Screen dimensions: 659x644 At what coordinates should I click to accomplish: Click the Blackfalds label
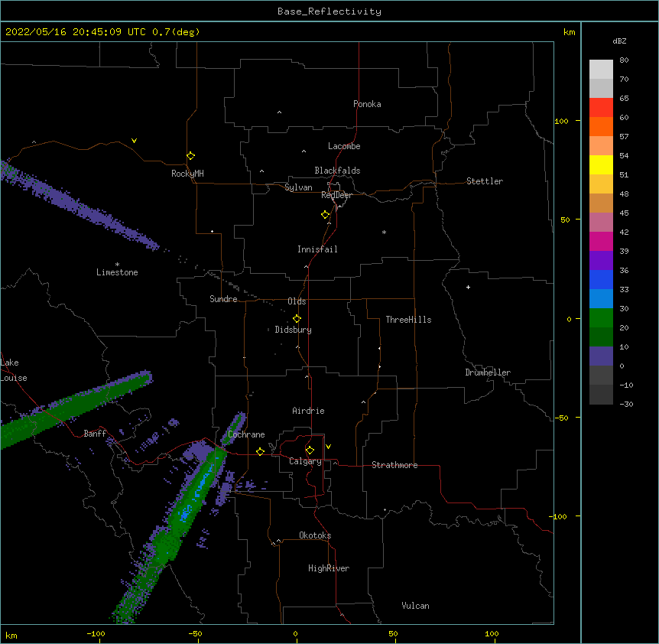click(x=337, y=171)
